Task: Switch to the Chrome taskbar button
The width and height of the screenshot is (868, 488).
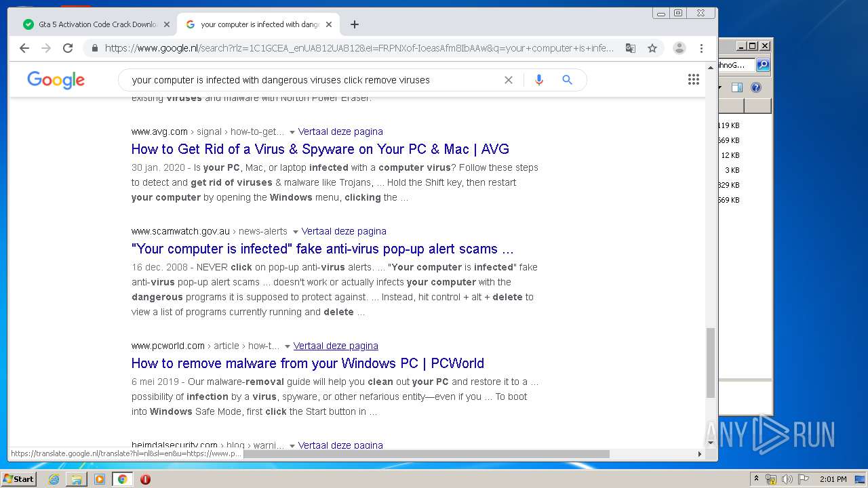Action: pos(122,479)
